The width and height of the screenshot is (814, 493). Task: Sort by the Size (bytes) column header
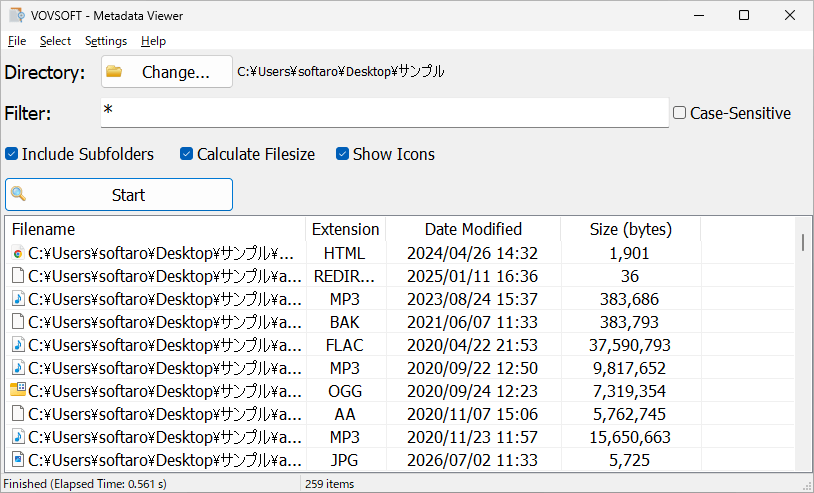tap(630, 229)
